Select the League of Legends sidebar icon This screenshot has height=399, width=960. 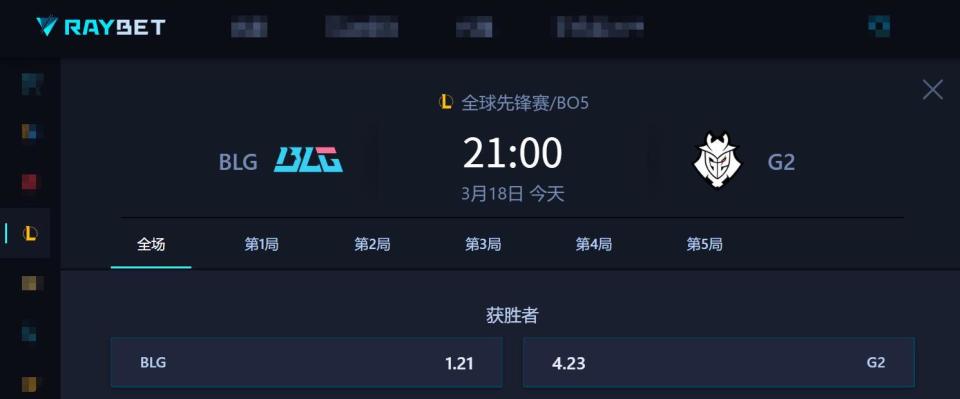point(29,233)
